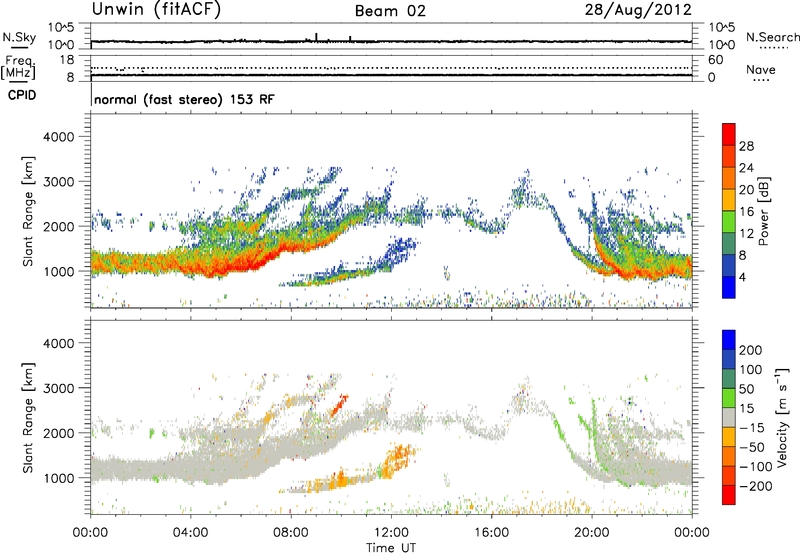Viewport: 800px width, 554px height.
Task: Click the '04:00' time axis label
Action: click(x=190, y=533)
